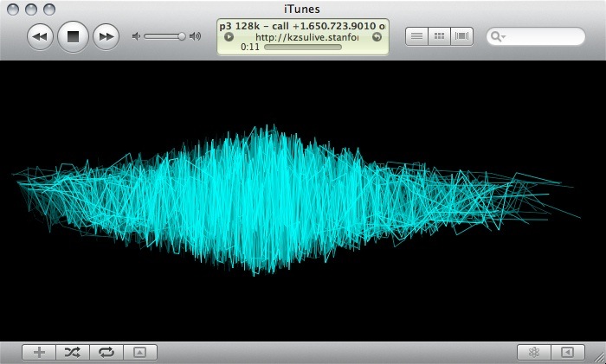
Task: Click the small play arrow in the status display
Action: (x=229, y=36)
